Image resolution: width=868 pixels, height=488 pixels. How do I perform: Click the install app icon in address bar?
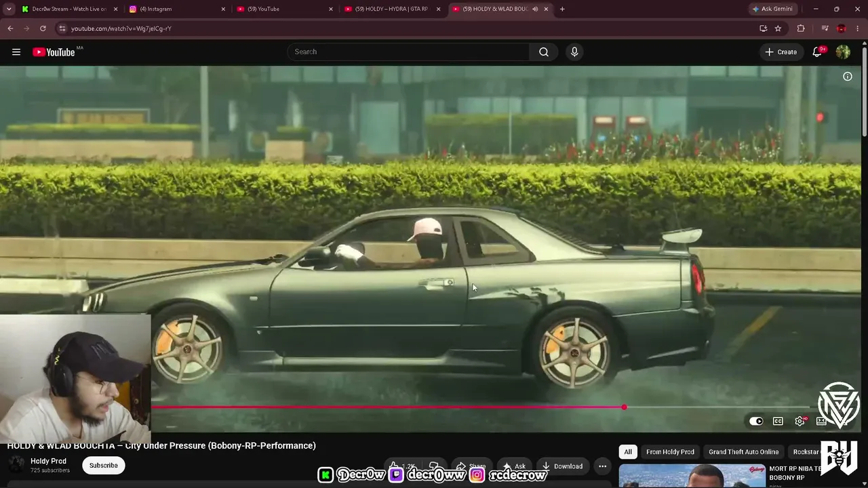point(763,28)
